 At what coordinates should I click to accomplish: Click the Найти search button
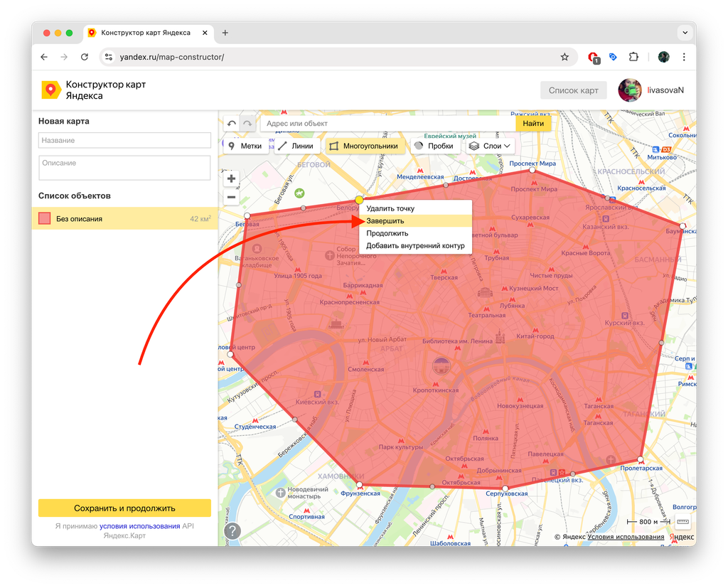[x=533, y=124]
